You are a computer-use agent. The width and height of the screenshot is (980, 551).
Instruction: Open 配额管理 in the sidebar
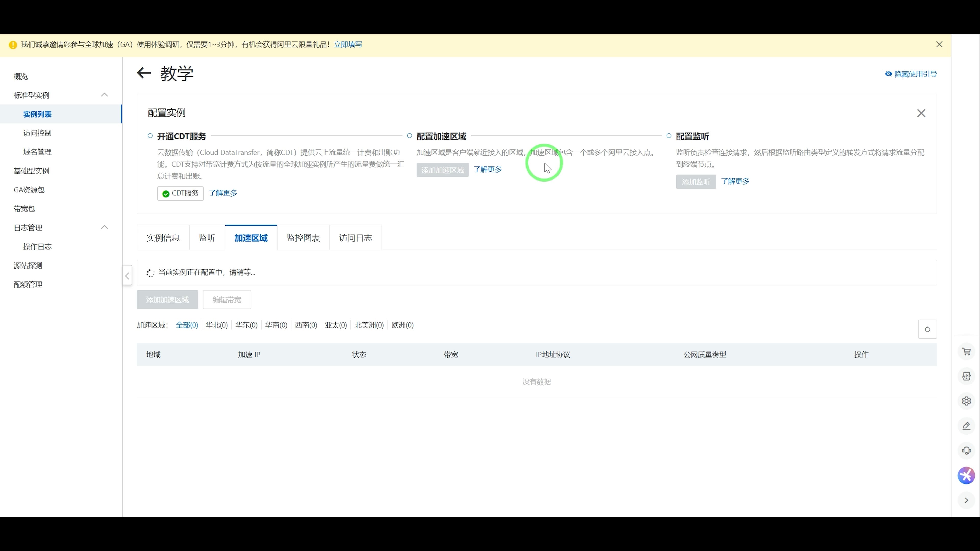[28, 284]
